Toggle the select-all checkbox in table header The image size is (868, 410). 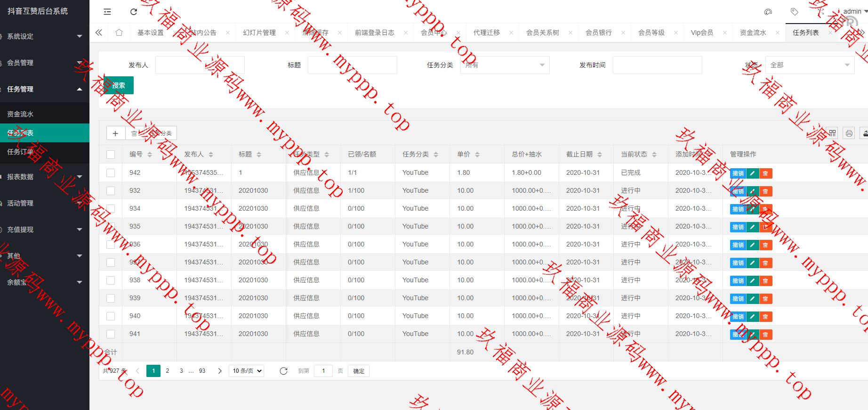tap(111, 155)
